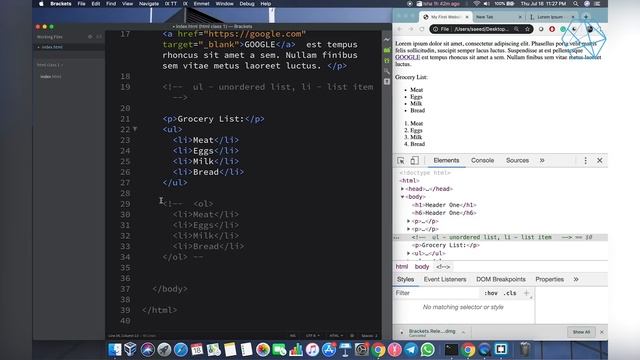Open Telegram from the Dock
The image size is (640, 360).
pyautogui.click(x=411, y=350)
